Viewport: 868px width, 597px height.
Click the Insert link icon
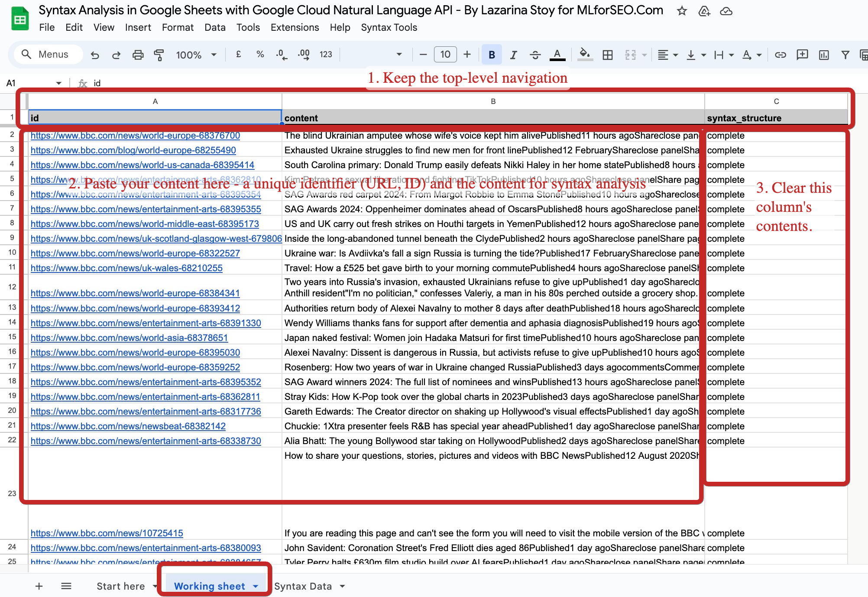tap(781, 55)
